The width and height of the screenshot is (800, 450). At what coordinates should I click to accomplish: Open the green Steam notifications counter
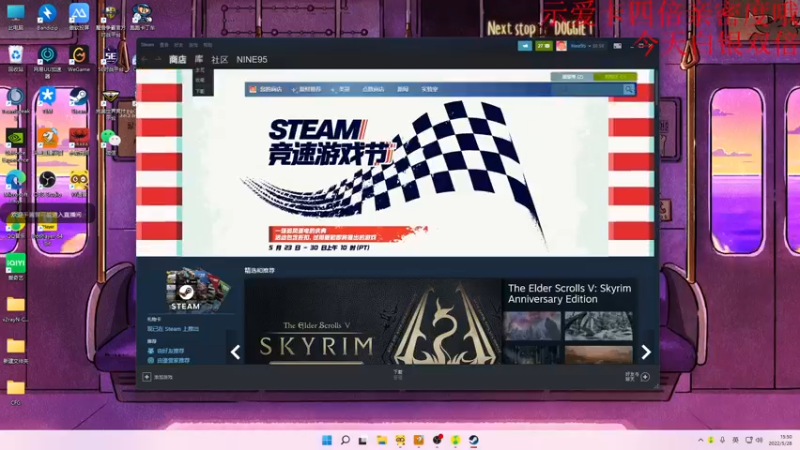pos(544,46)
